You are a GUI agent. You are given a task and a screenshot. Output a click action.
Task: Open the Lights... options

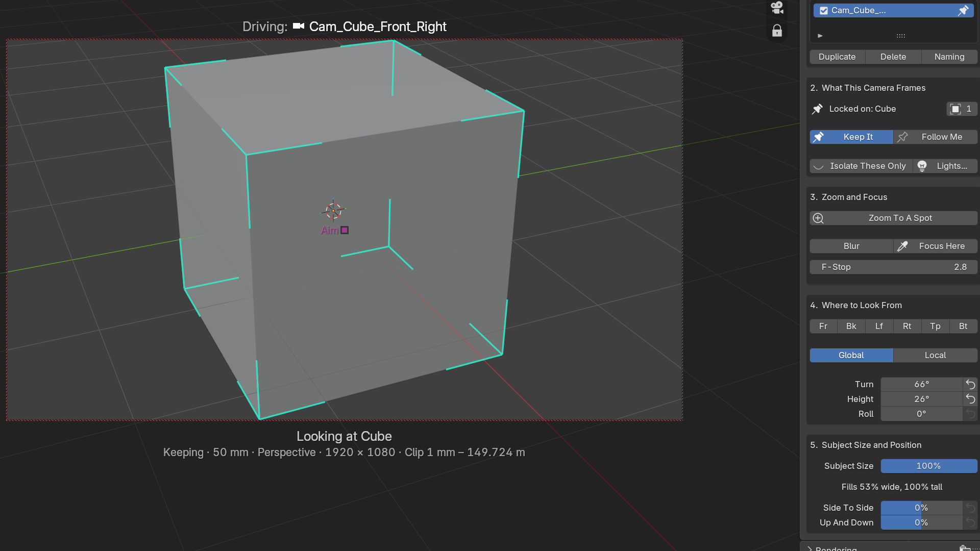click(945, 166)
